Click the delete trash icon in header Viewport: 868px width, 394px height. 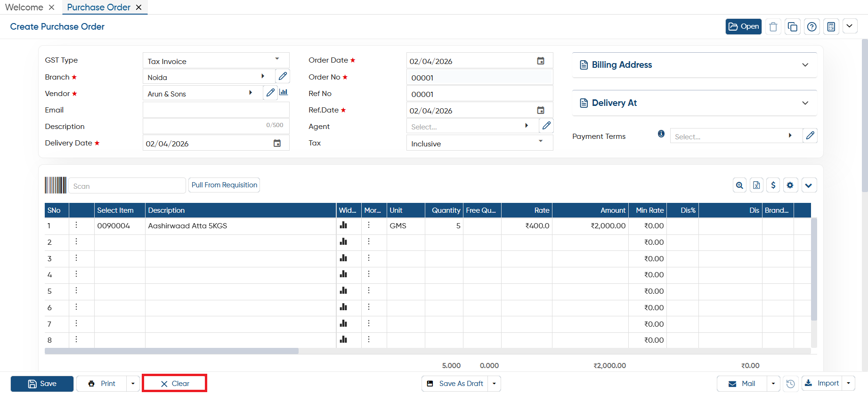pyautogui.click(x=773, y=27)
